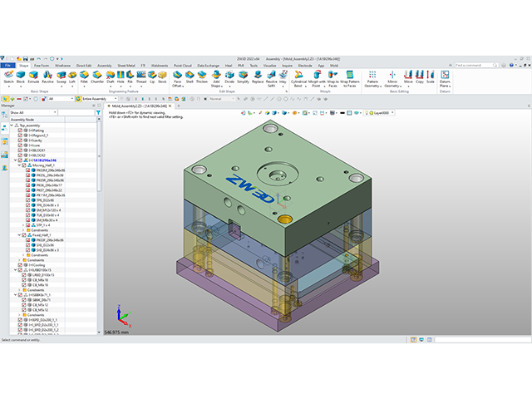This screenshot has width=532, height=399.
Task: Toggle checkbox for STP_1 x 4 node
Action: point(28,225)
